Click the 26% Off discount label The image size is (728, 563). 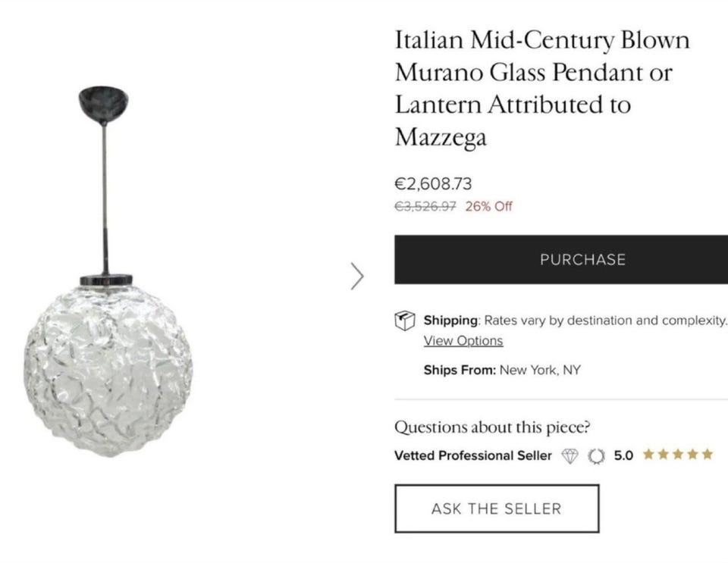(x=489, y=206)
